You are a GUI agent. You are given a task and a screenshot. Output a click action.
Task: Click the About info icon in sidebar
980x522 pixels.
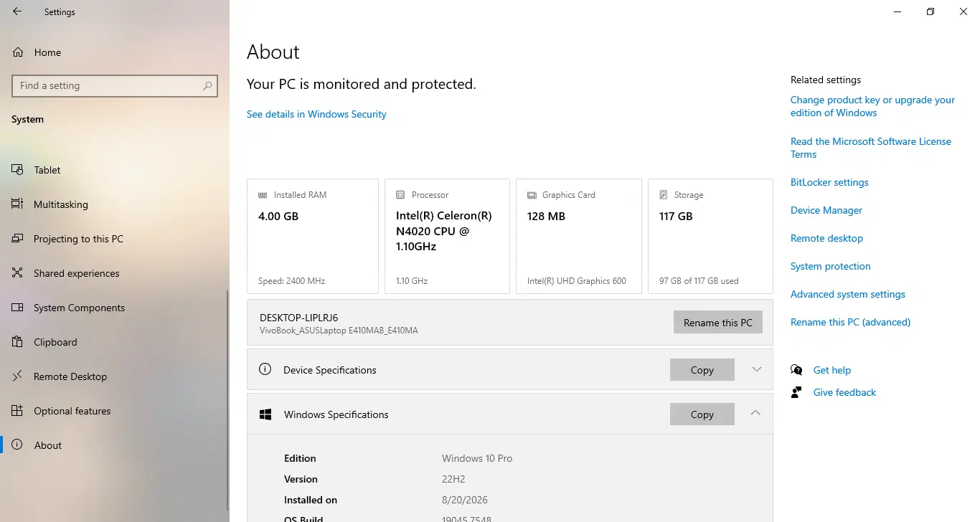coord(18,445)
